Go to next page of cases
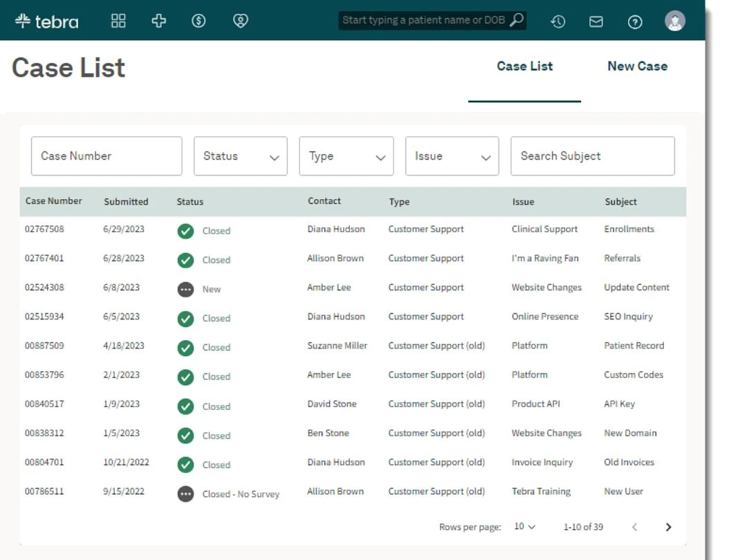 pos(668,527)
